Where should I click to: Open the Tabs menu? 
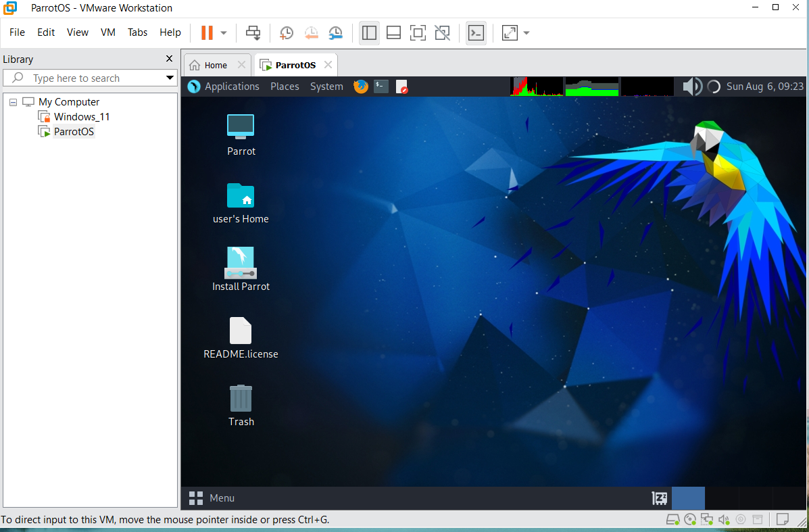138,32
